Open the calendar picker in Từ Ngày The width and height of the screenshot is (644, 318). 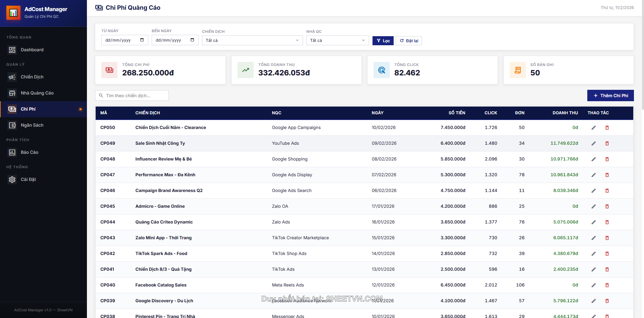click(142, 40)
